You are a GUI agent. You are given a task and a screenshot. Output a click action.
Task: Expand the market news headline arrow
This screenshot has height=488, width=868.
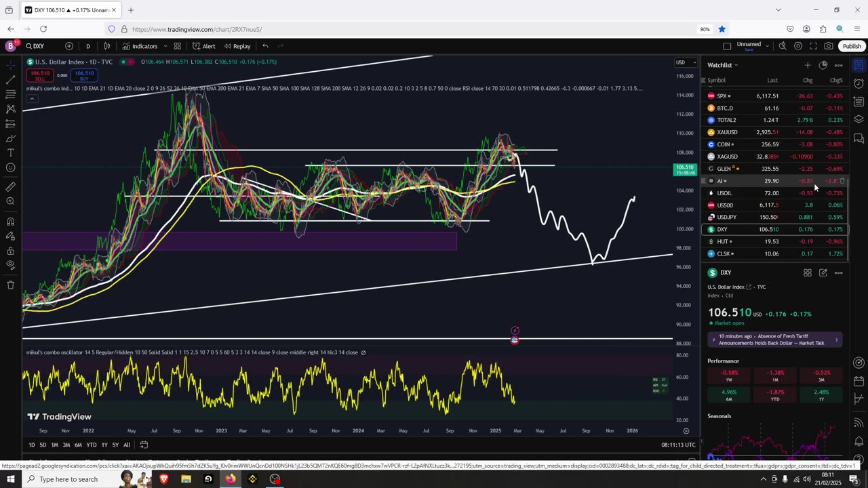click(x=836, y=340)
